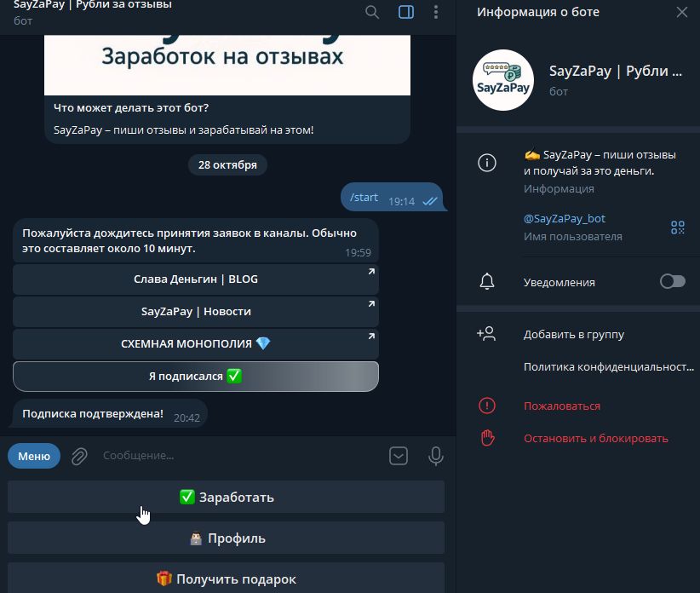Open the @SayZaPay_bot username link
The width and height of the screenshot is (700, 593).
tap(565, 219)
